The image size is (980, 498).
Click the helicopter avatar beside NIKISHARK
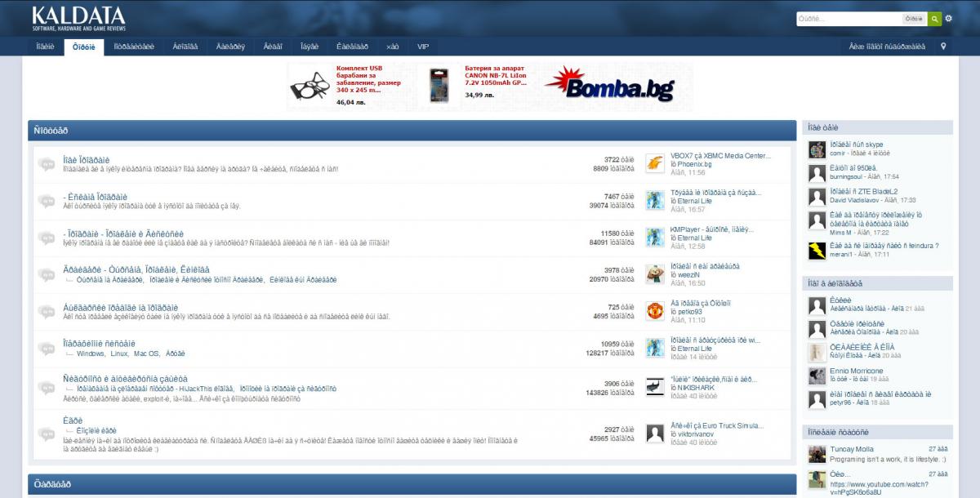(x=654, y=387)
